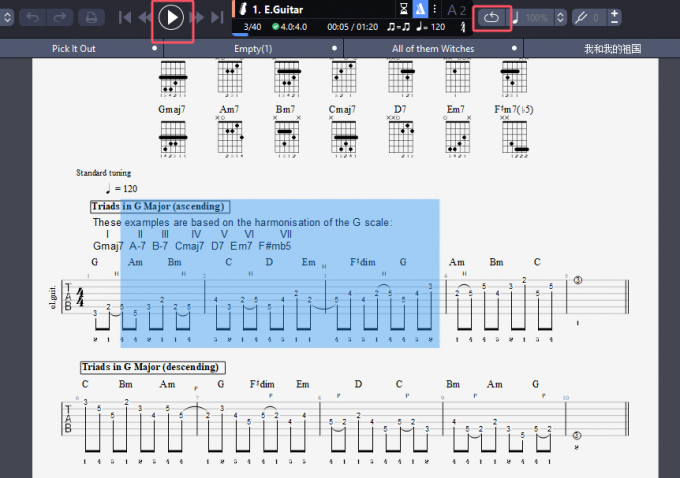680x478 pixels.
Task: Open the tuning fork tool
Action: point(585,18)
